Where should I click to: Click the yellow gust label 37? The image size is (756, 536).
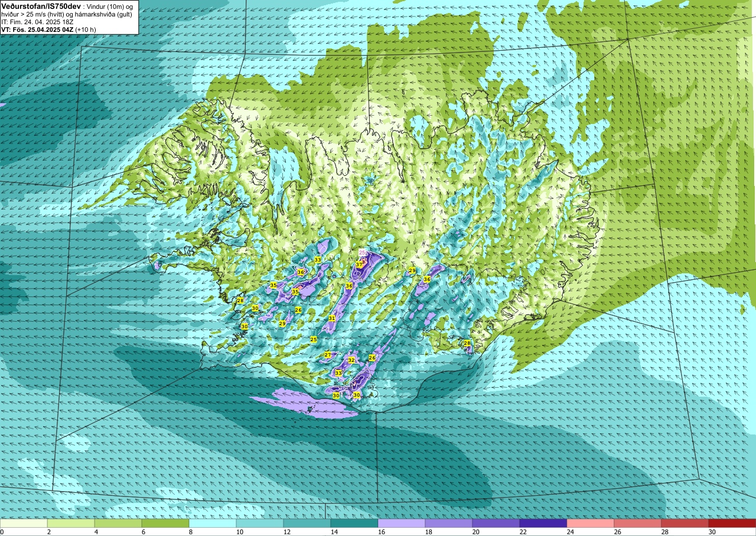(x=359, y=265)
